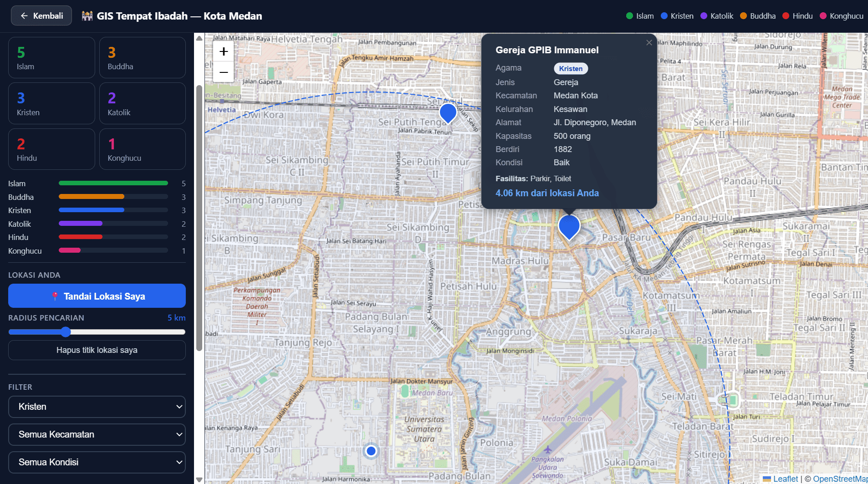The height and width of the screenshot is (484, 868).
Task: Click the sidebar vertical scrollbar thumb
Action: pyautogui.click(x=199, y=218)
